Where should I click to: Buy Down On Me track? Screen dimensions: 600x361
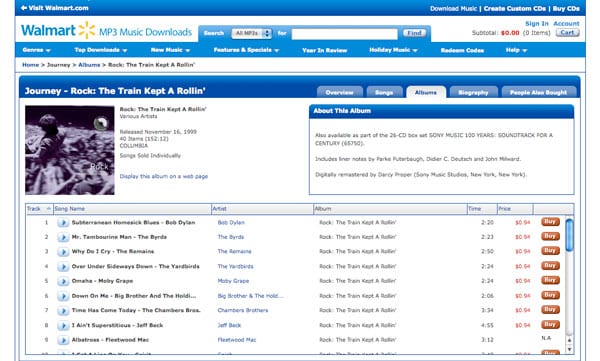550,295
